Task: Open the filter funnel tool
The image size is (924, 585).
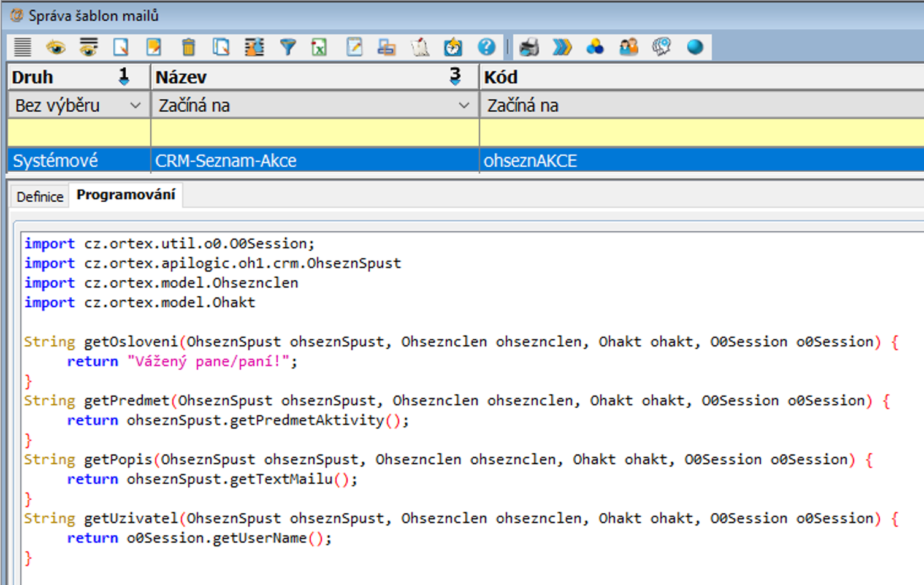Action: tap(288, 47)
